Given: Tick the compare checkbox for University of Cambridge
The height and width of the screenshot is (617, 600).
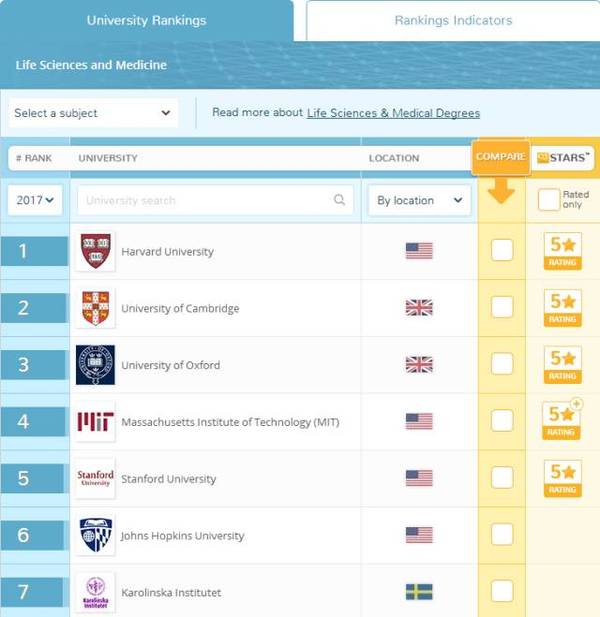Looking at the screenshot, I should (502, 307).
